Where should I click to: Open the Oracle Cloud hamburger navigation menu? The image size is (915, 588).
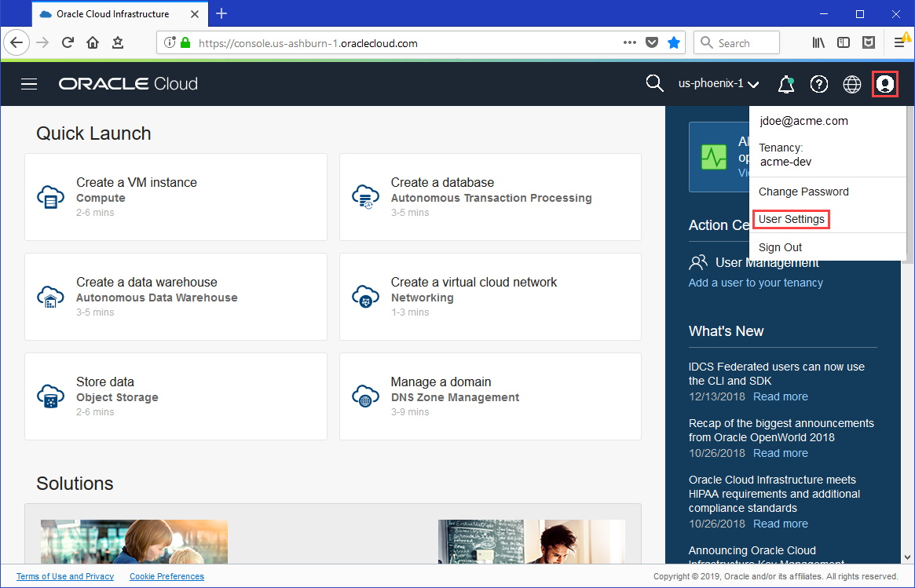coord(29,84)
